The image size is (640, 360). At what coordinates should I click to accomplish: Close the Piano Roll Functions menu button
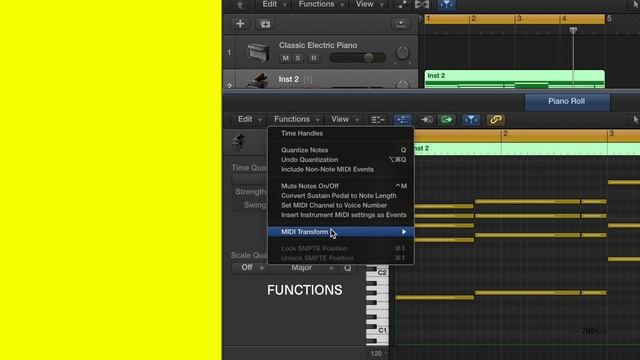coord(296,120)
